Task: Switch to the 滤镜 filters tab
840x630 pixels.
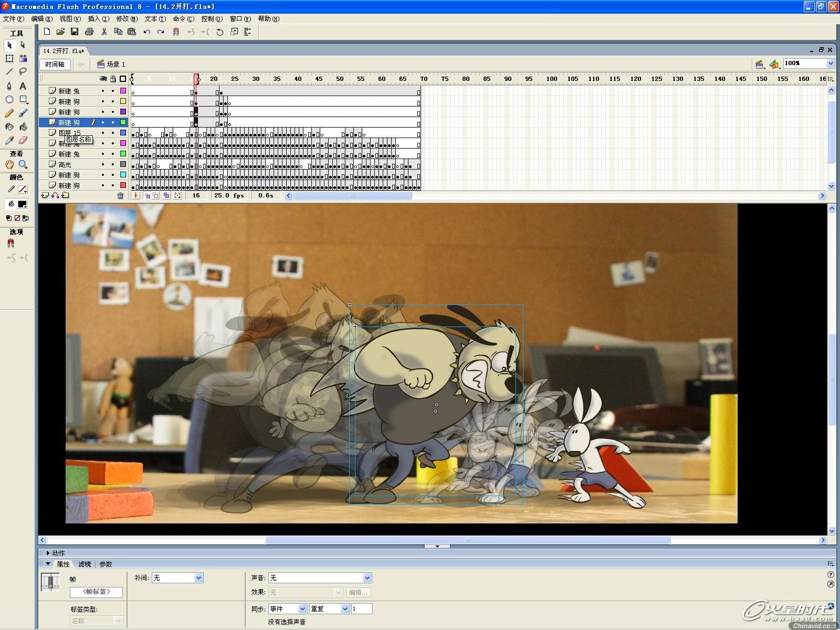Action: 85,564
